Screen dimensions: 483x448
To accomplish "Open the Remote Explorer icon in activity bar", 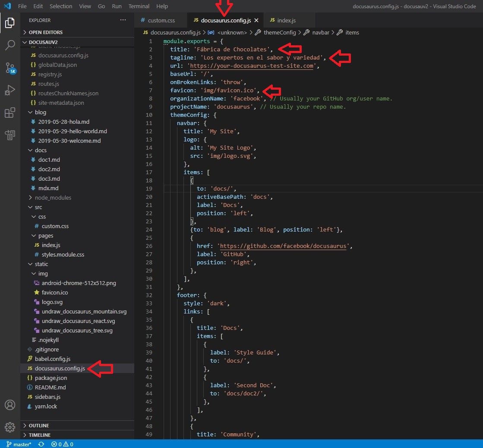I will click(x=10, y=135).
